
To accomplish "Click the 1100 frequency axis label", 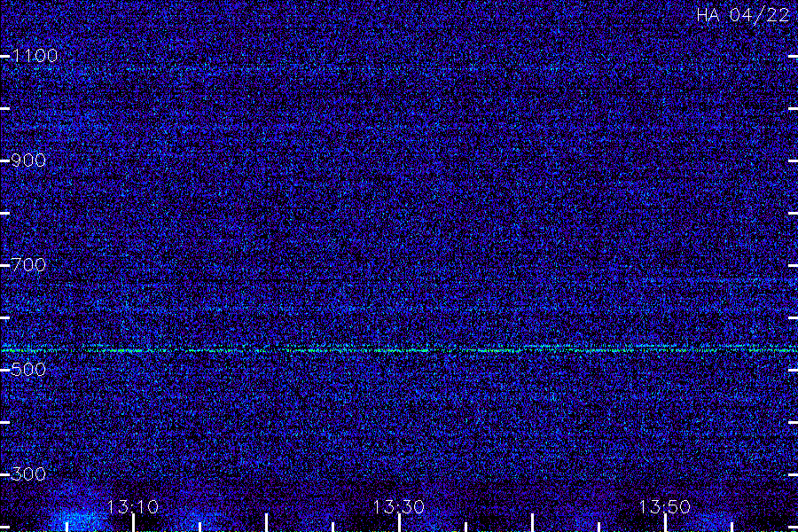I will 35,56.
